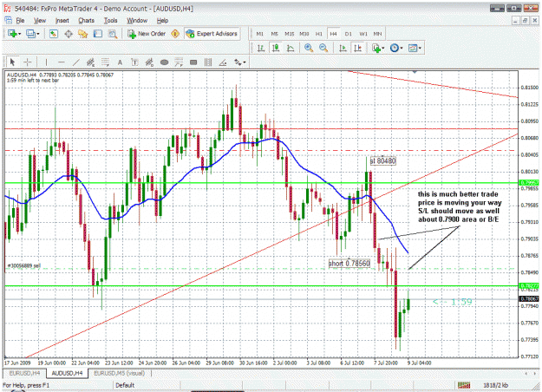The width and height of the screenshot is (542, 392).
Task: Select the Horizontal Line drawing tool
Action: coord(62,62)
